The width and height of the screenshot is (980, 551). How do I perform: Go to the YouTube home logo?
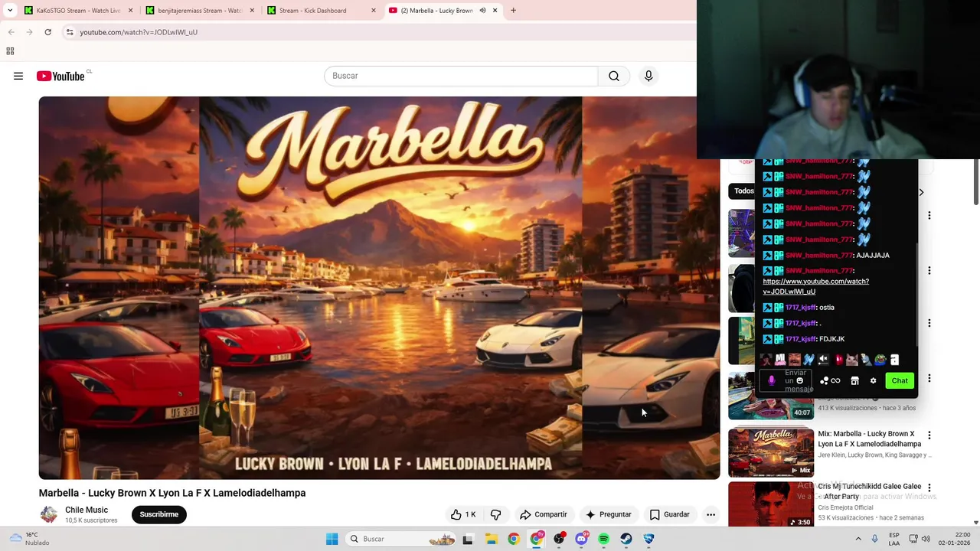[x=60, y=76]
